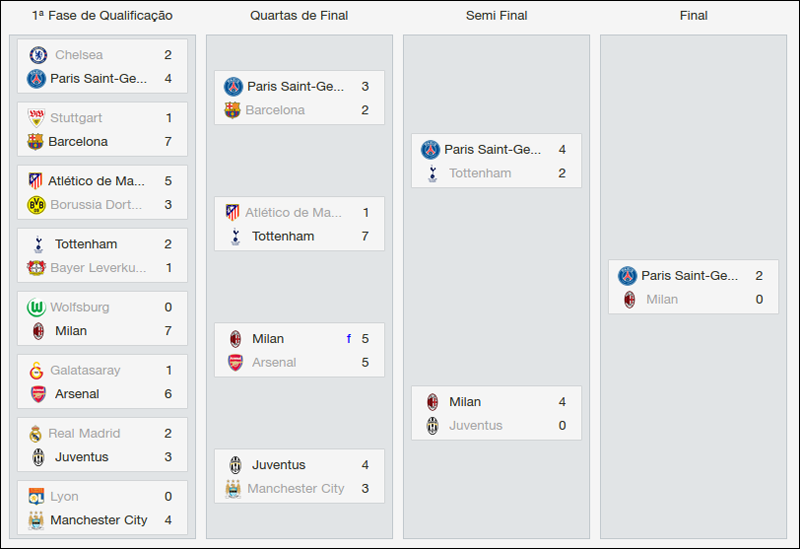Click the Stuttgart club crest
The height and width of the screenshot is (549, 800).
(36, 118)
